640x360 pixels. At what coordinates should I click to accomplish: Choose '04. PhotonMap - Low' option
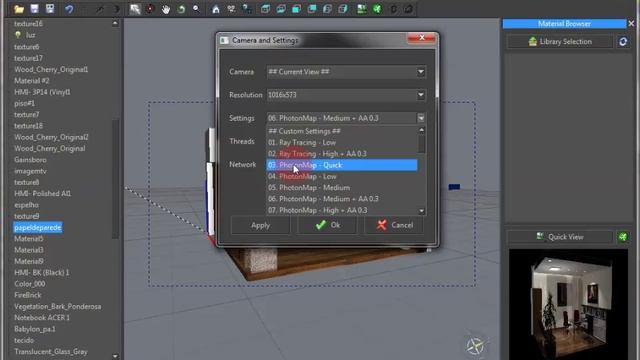pyautogui.click(x=341, y=176)
